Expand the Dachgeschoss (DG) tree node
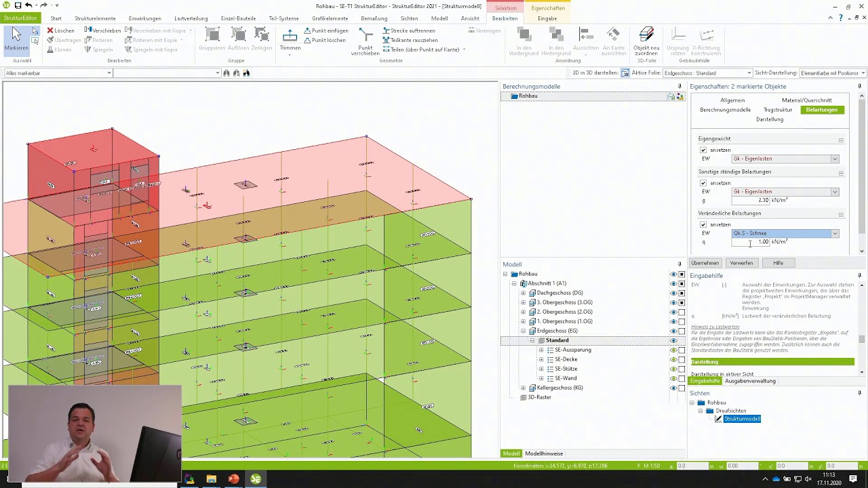 (x=523, y=293)
